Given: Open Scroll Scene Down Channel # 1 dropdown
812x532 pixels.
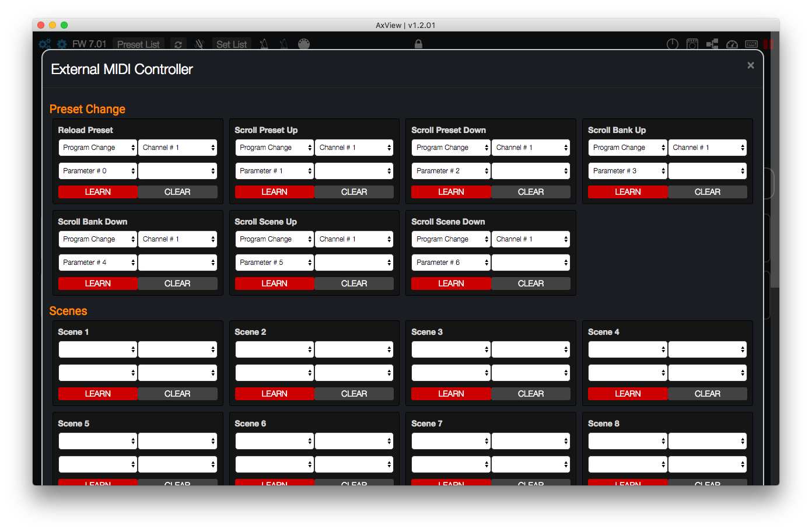Looking at the screenshot, I should click(x=531, y=239).
